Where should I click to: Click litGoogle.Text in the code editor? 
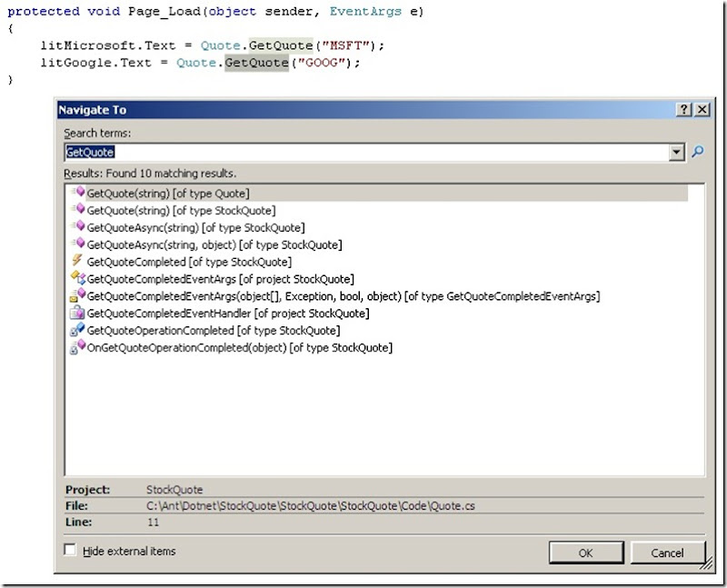click(x=96, y=63)
